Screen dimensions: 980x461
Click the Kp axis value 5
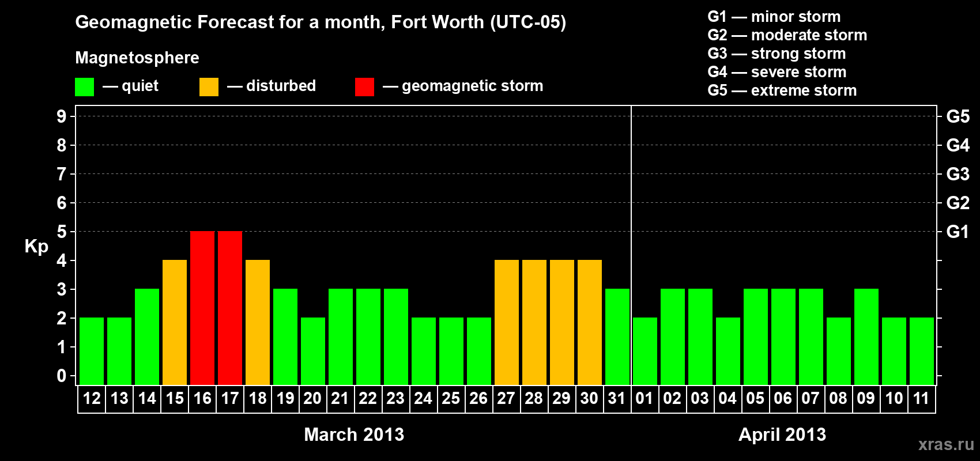pos(62,232)
